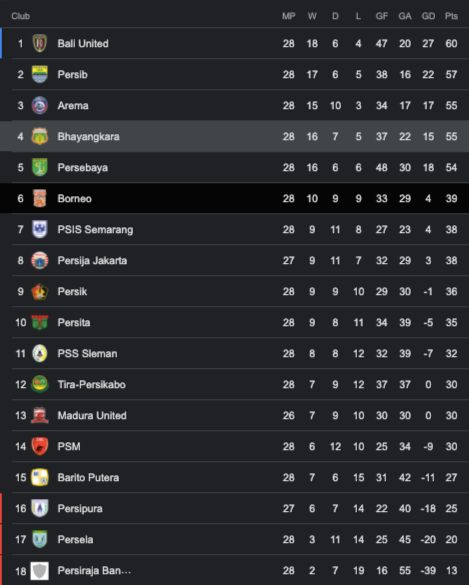
Task: Click the Bali United club crest
Action: pos(40,43)
